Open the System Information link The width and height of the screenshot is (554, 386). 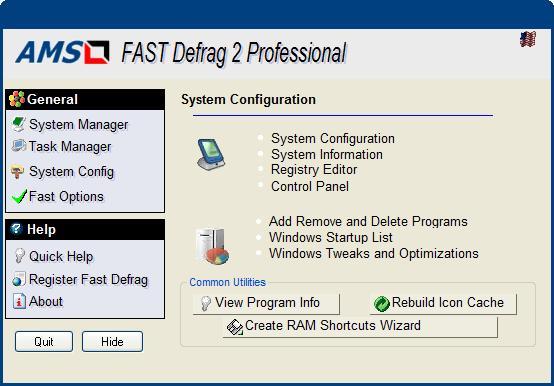tap(327, 154)
